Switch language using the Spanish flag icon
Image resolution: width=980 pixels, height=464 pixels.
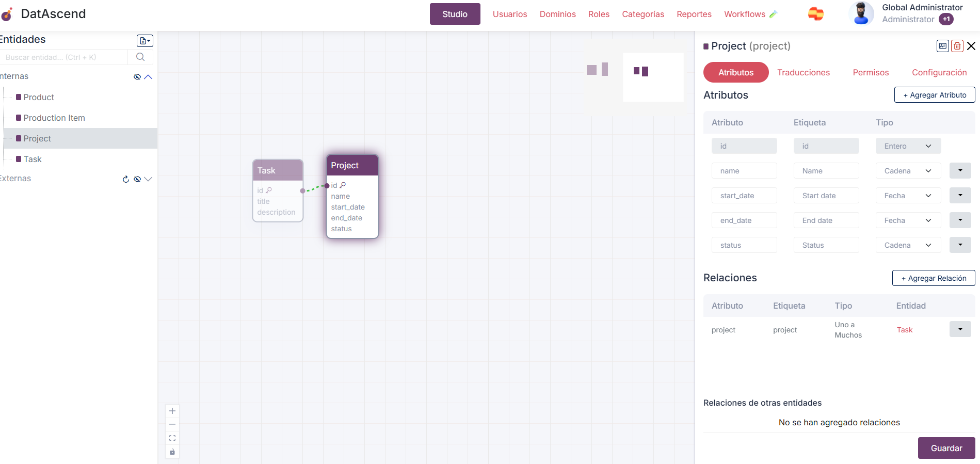click(x=815, y=14)
